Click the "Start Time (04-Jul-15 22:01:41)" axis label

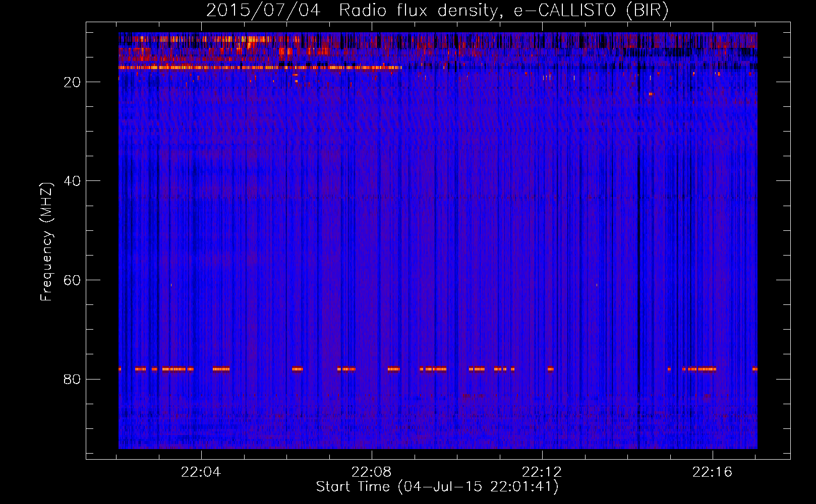[437, 487]
